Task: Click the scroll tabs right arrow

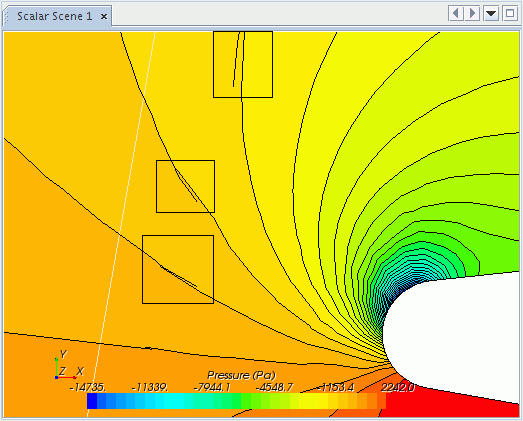Action: click(x=472, y=14)
